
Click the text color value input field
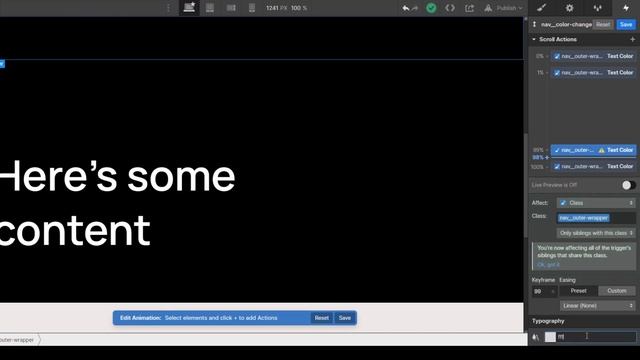click(596, 337)
